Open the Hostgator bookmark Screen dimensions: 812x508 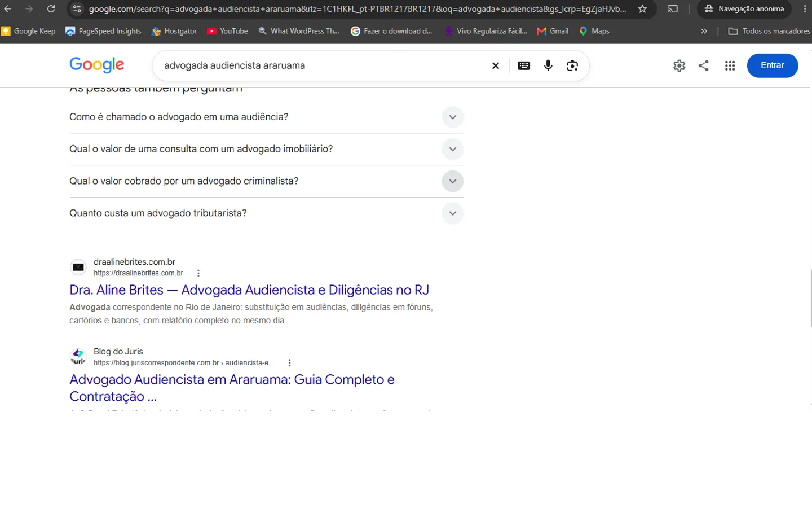pyautogui.click(x=174, y=31)
